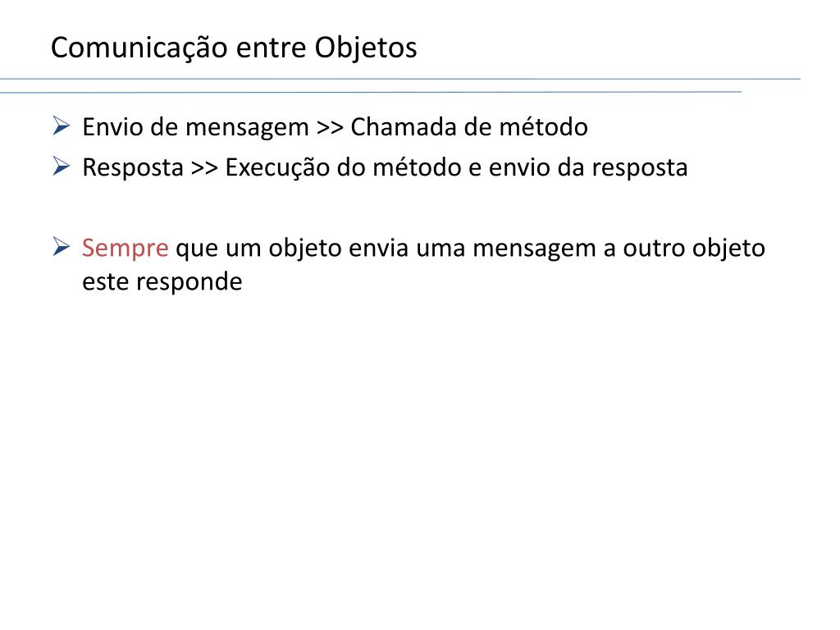Click the phrase "Envio de mensagem"
This screenshot has width=840, height=630.
point(195,129)
